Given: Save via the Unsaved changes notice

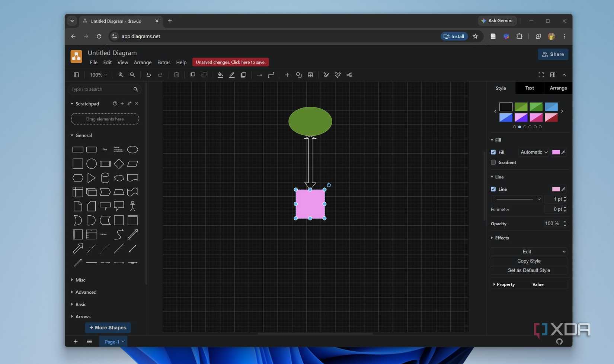Looking at the screenshot, I should (x=231, y=62).
